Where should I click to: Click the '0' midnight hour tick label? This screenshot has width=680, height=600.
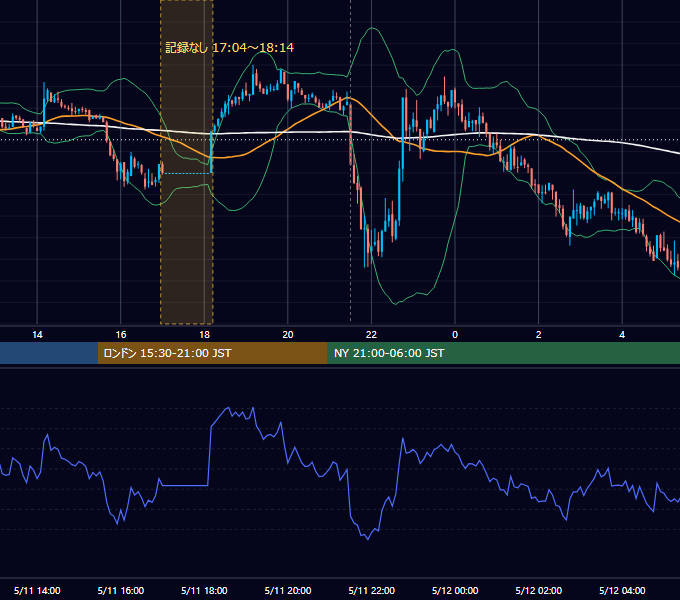pos(455,335)
